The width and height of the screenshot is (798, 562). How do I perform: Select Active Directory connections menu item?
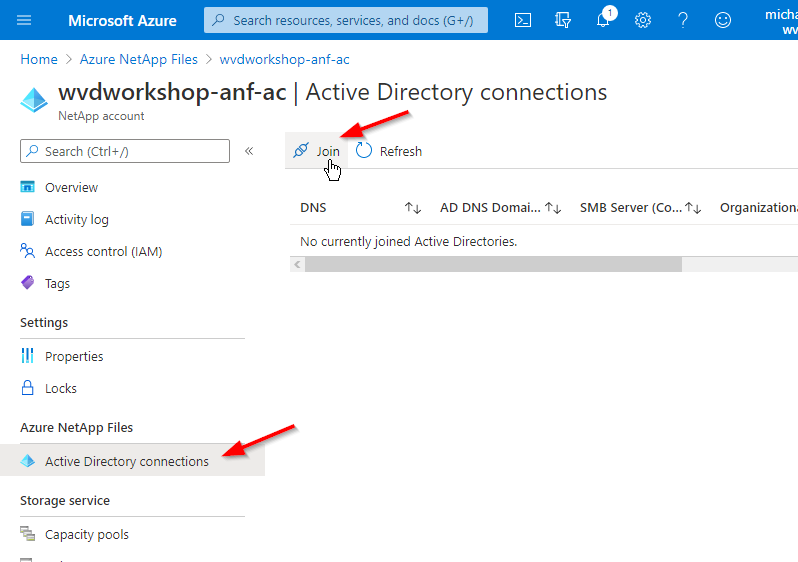pyautogui.click(x=132, y=461)
